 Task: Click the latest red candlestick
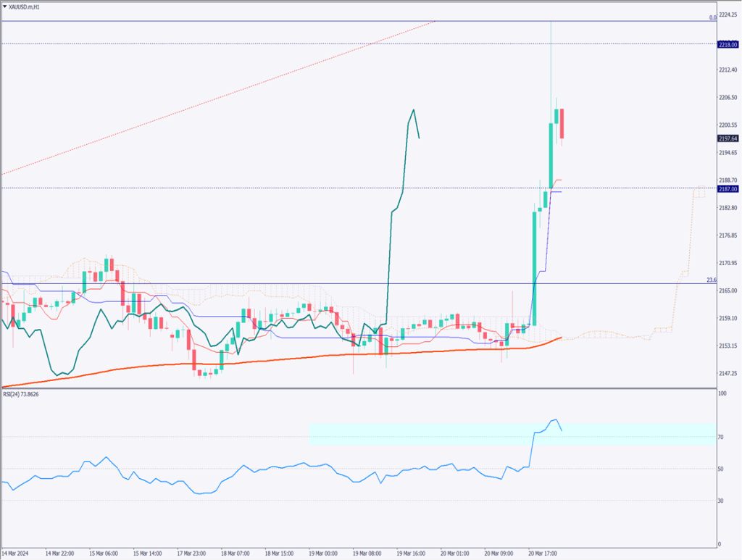click(x=562, y=123)
